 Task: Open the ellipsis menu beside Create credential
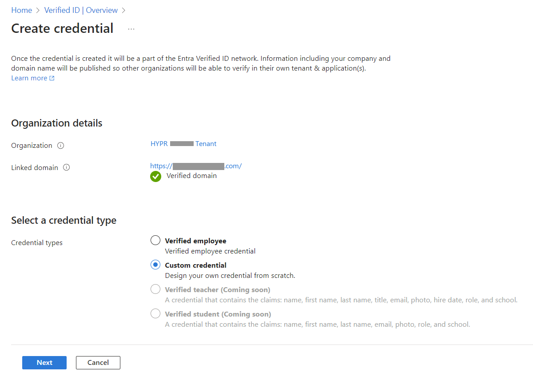131,29
